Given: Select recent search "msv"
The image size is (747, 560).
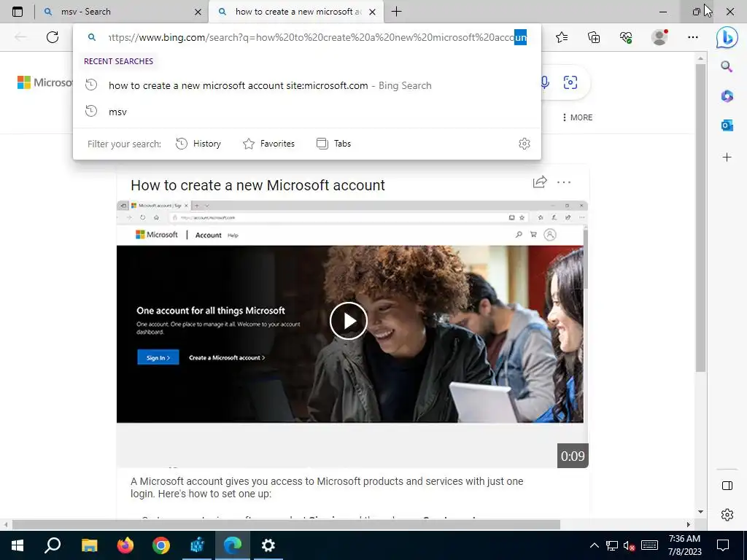Looking at the screenshot, I should pos(307,112).
